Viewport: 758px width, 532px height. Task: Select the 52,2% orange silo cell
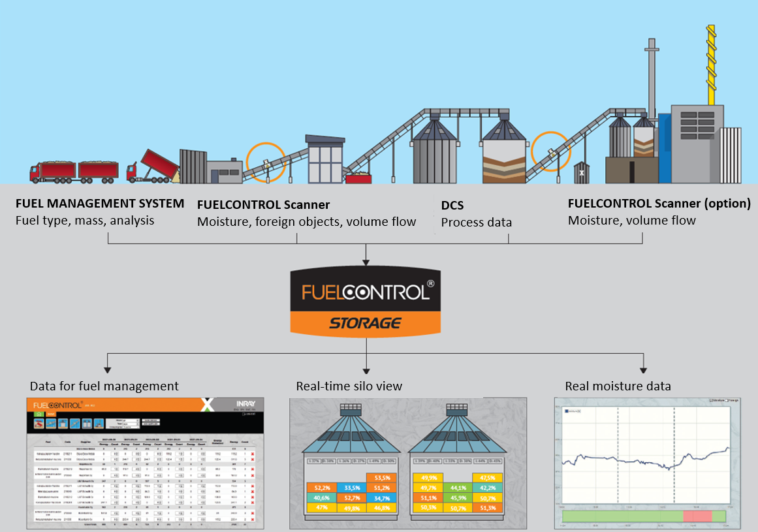321,488
